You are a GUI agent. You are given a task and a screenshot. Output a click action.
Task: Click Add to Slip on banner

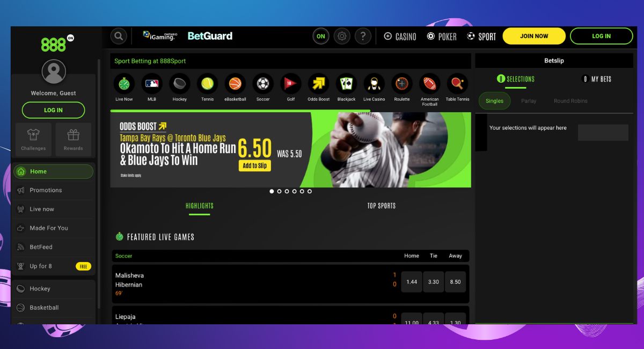[x=255, y=166]
